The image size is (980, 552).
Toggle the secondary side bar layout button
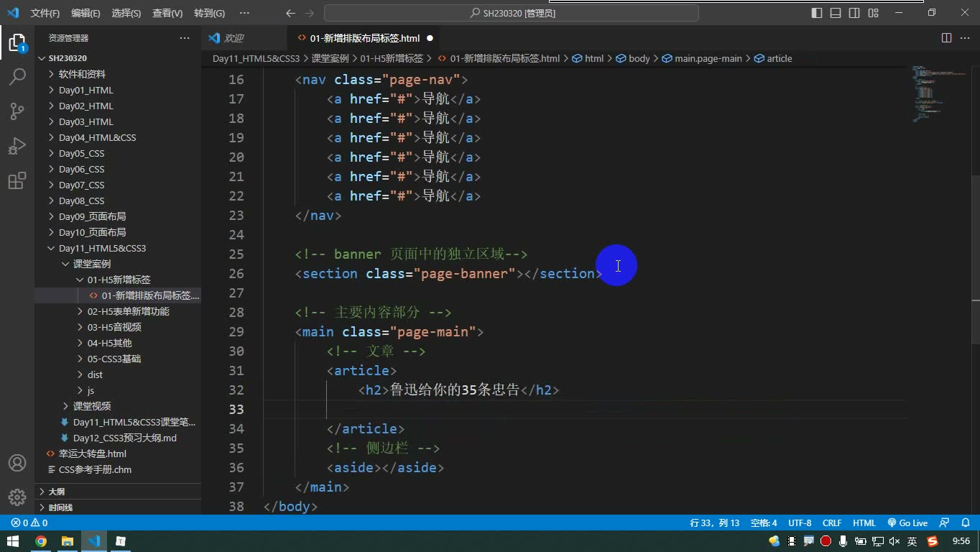[x=854, y=13]
